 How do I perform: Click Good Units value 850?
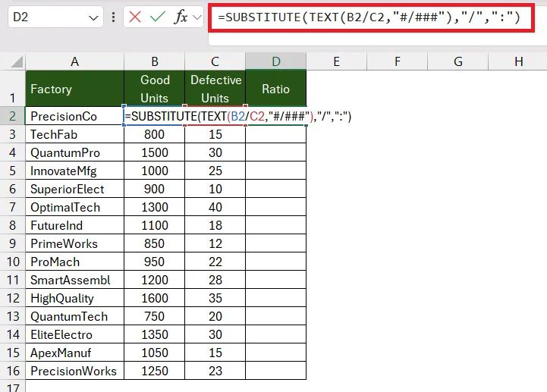155,243
